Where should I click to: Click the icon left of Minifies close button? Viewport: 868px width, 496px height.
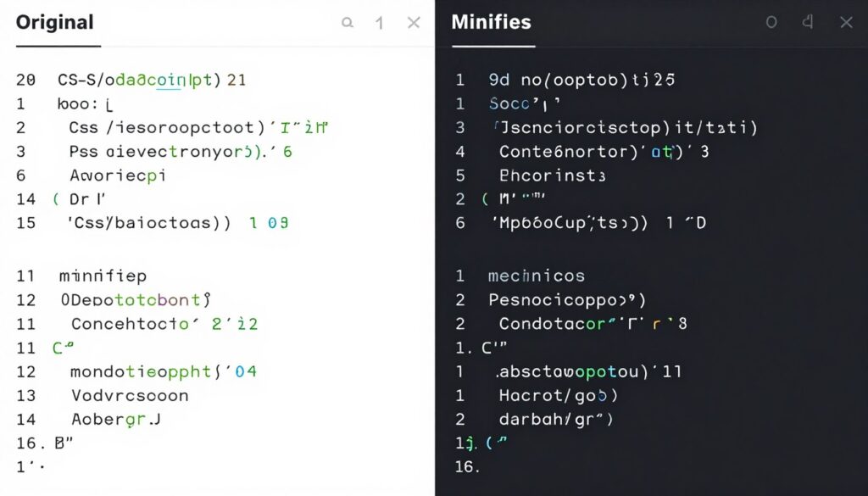tap(808, 22)
